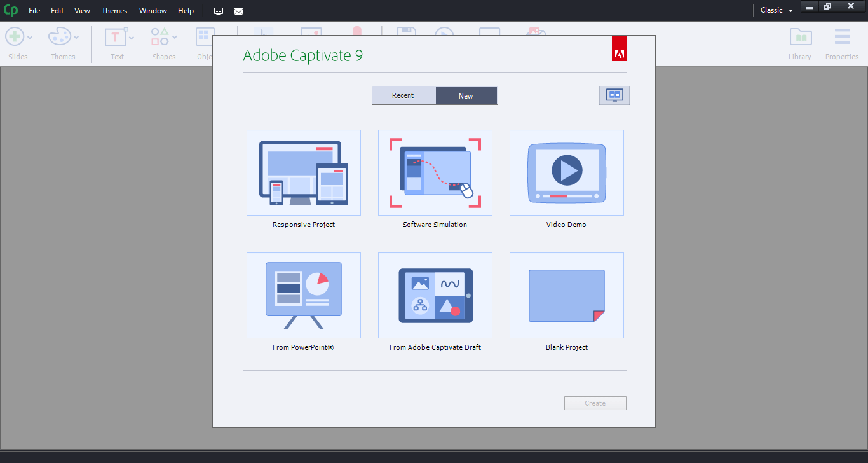
Task: Select the Slides tool in the toolbar
Action: [14, 37]
